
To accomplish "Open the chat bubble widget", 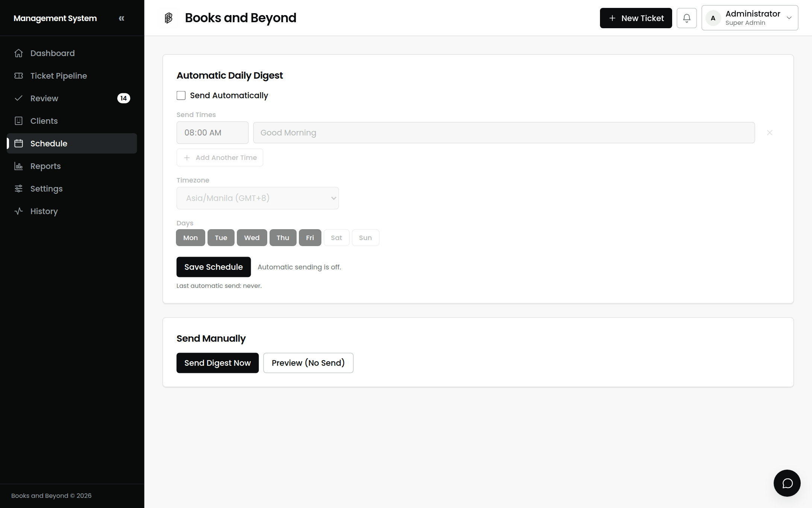I will 787,483.
